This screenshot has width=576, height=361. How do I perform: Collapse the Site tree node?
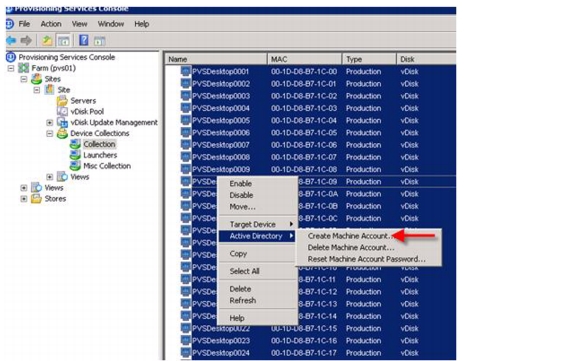point(37,90)
